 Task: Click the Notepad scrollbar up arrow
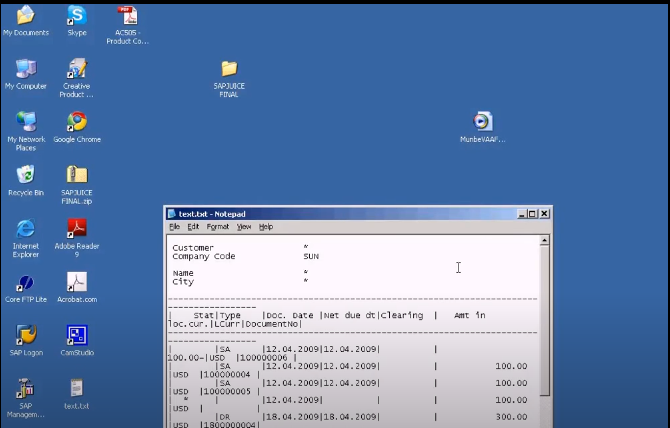tap(544, 240)
